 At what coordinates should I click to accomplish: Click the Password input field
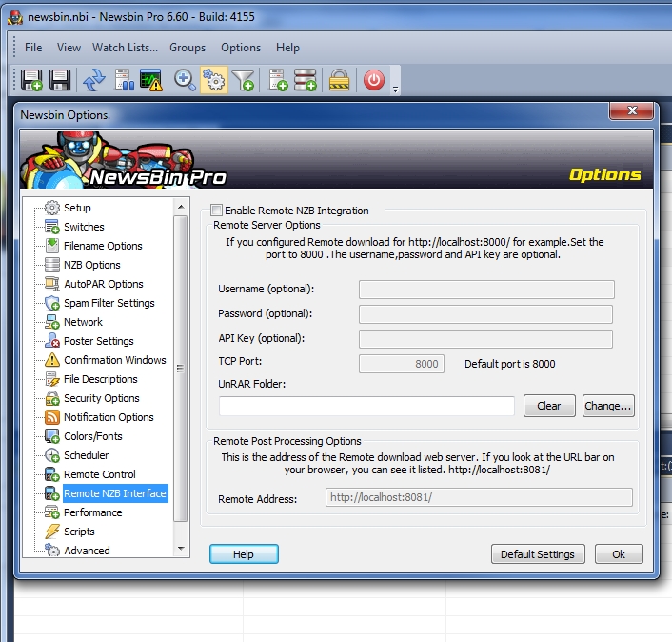pyautogui.click(x=485, y=314)
